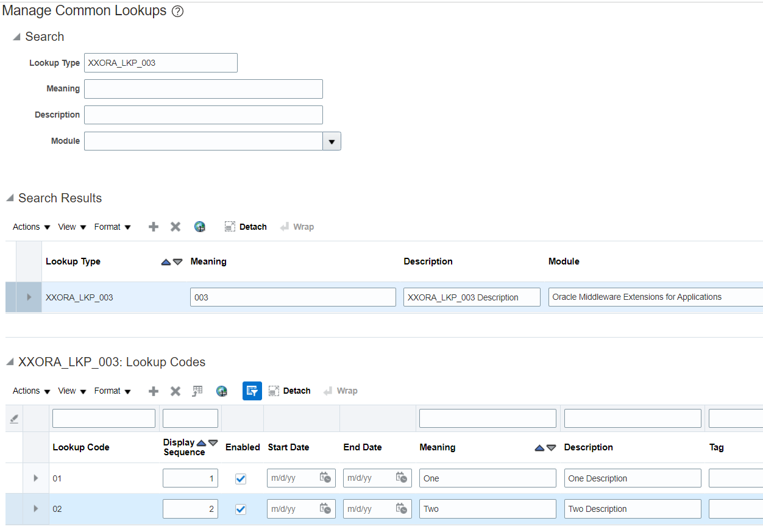Open the Module dropdown
This screenshot has height=532, width=763.
332,141
